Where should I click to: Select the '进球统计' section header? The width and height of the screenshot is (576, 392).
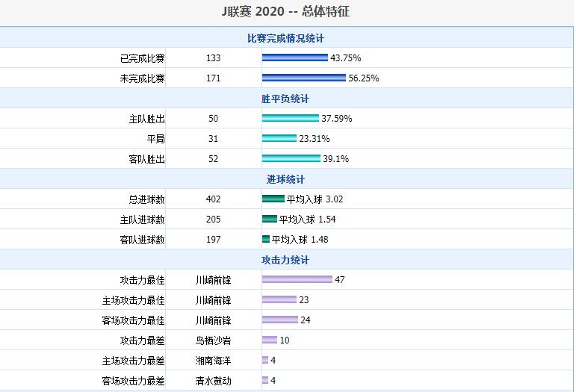point(285,179)
